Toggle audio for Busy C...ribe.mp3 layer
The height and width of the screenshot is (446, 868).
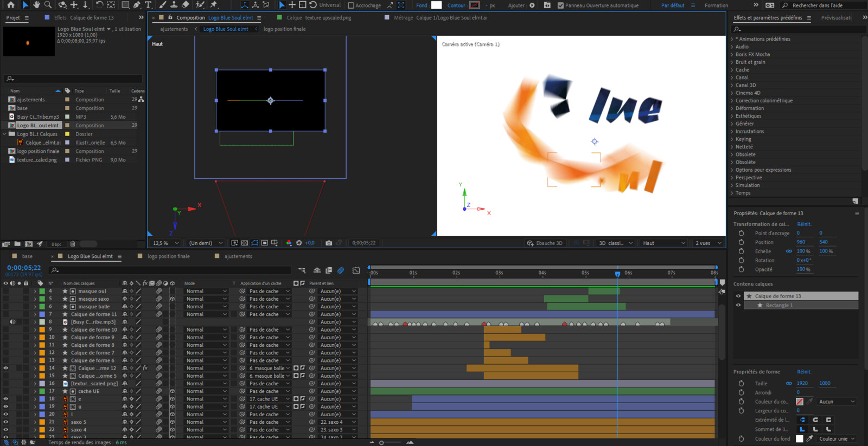pos(12,322)
